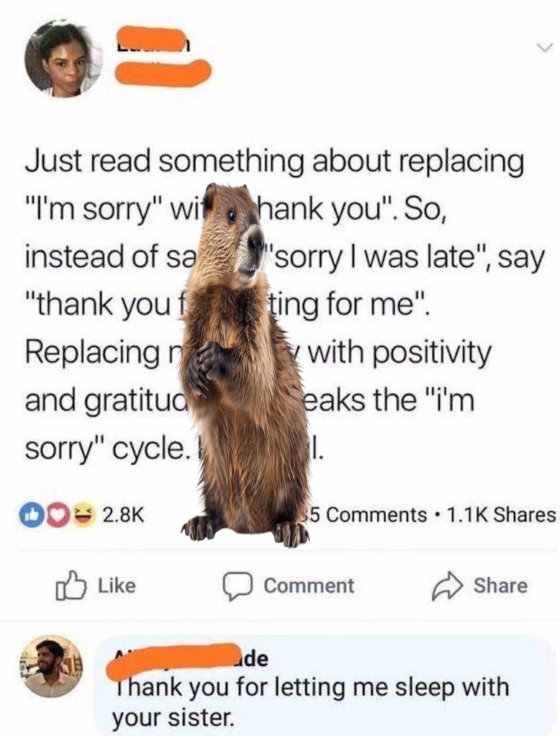This screenshot has height=736, width=560.
Task: View the 1.1K Shares list
Action: (x=501, y=514)
